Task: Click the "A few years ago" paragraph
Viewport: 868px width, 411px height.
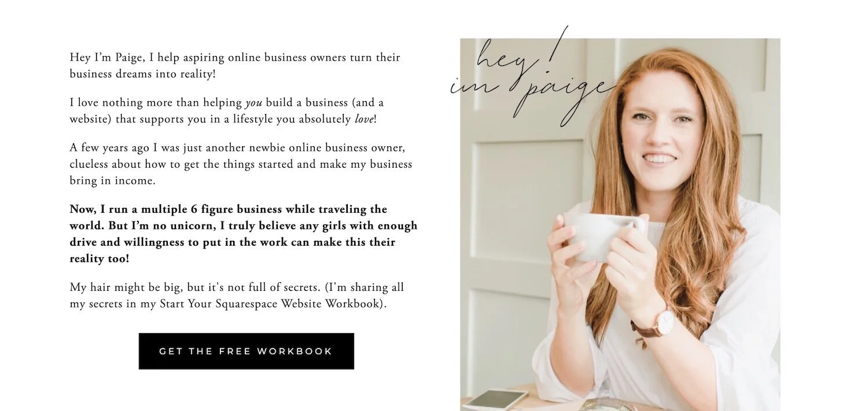Action: pos(241,164)
